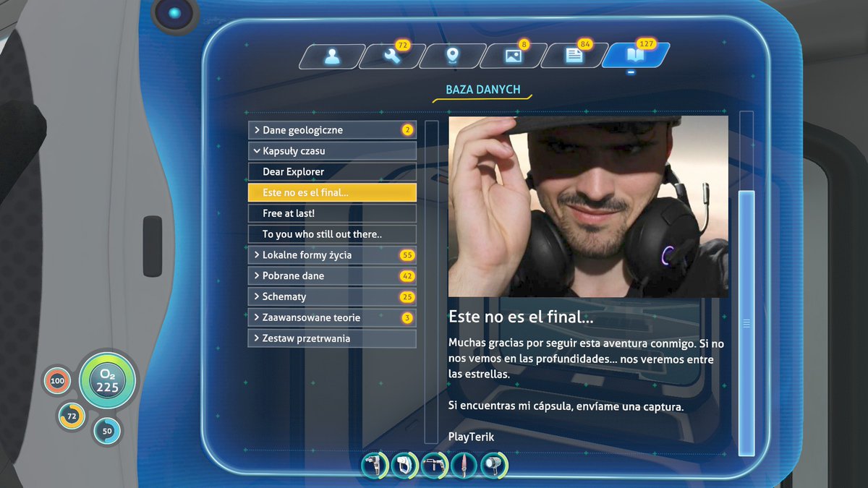Open the Free at last! entry

[x=332, y=213]
